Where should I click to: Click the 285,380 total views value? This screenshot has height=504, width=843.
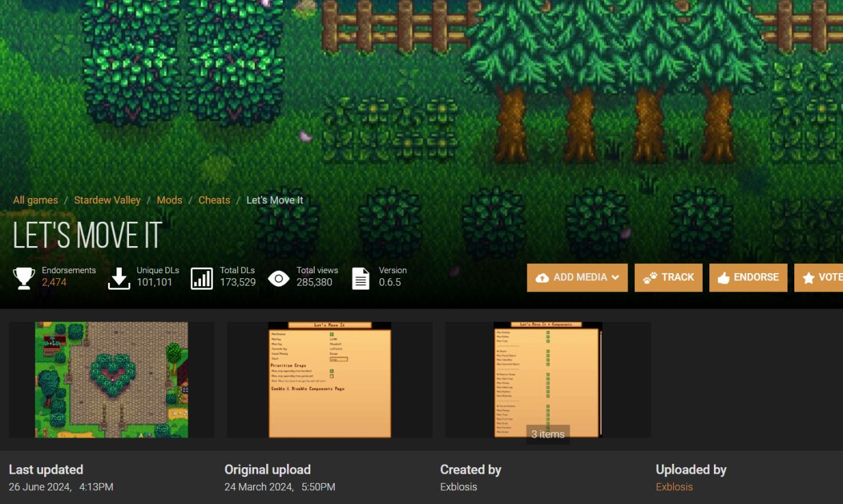tap(314, 282)
